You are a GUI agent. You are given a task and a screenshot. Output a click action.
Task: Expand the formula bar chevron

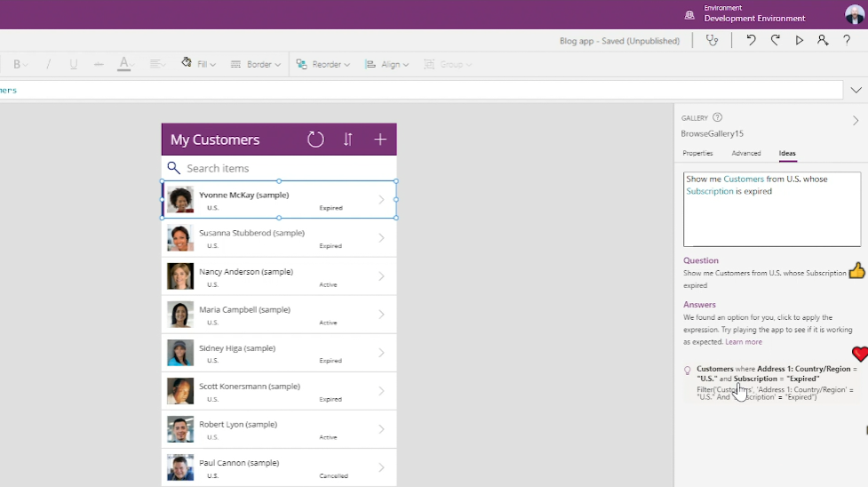[856, 90]
